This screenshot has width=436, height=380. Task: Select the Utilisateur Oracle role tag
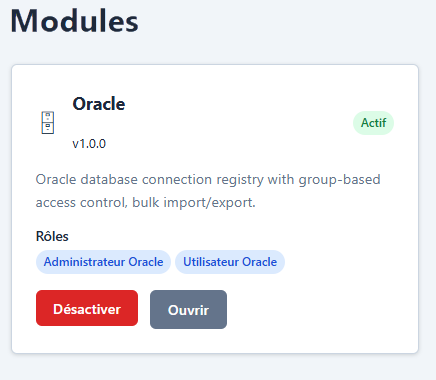click(x=230, y=262)
